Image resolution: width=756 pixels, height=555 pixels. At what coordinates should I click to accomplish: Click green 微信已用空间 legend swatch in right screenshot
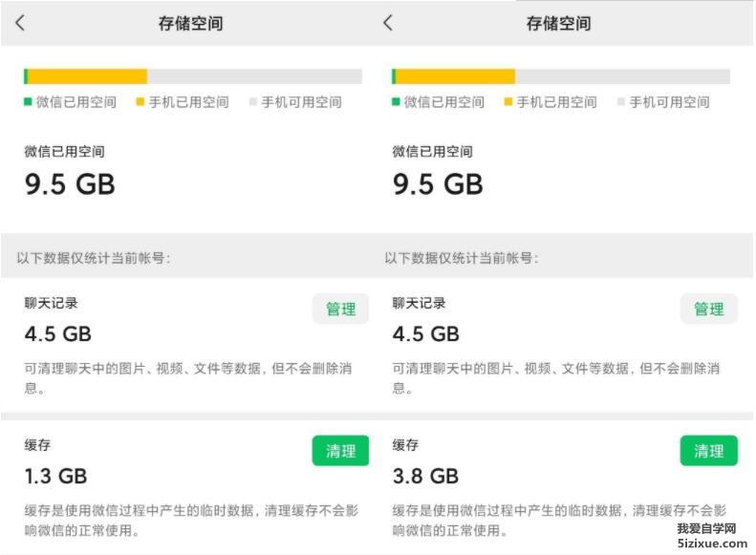tap(396, 101)
